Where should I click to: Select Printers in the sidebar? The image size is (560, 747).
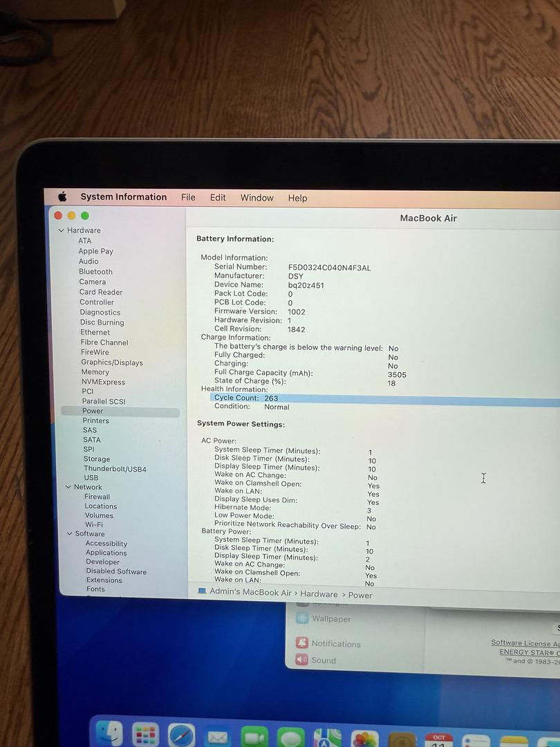point(95,421)
